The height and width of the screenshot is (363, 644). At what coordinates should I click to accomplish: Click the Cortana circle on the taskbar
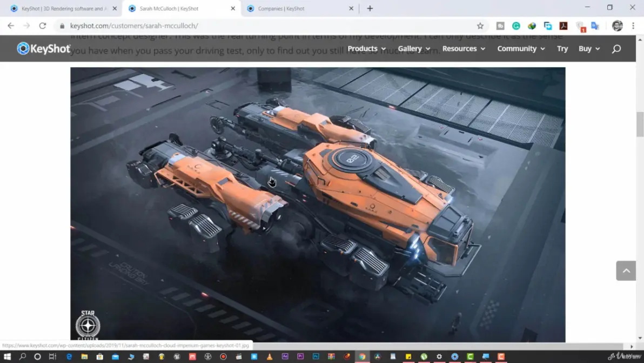37,357
